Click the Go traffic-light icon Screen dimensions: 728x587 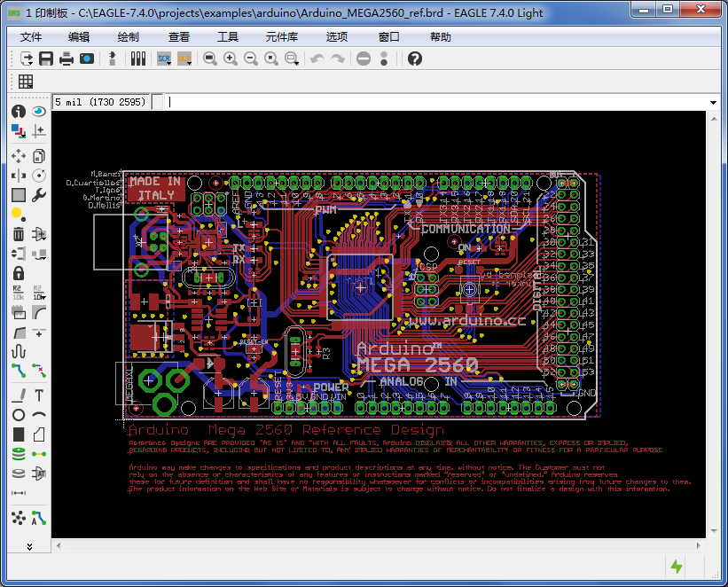pyautogui.click(x=383, y=59)
